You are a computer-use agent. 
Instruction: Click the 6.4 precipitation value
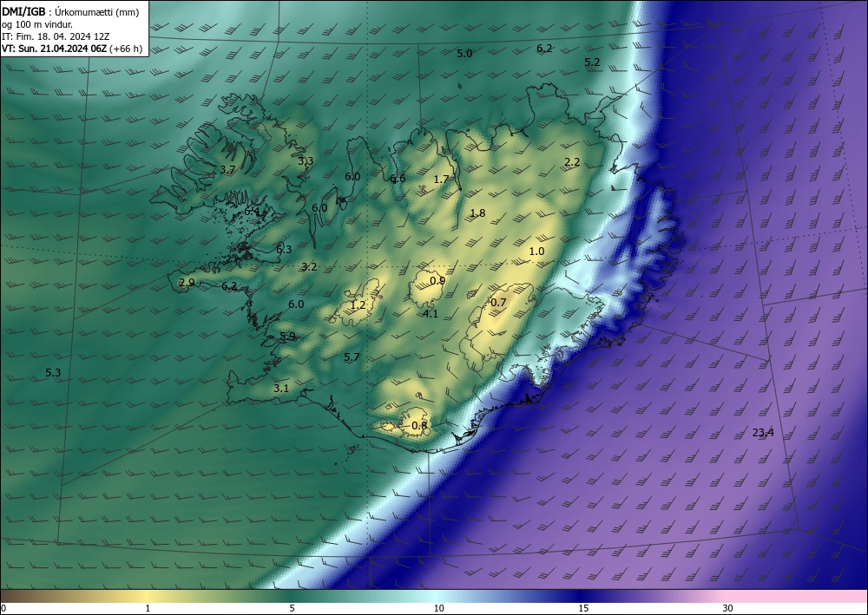click(x=252, y=212)
